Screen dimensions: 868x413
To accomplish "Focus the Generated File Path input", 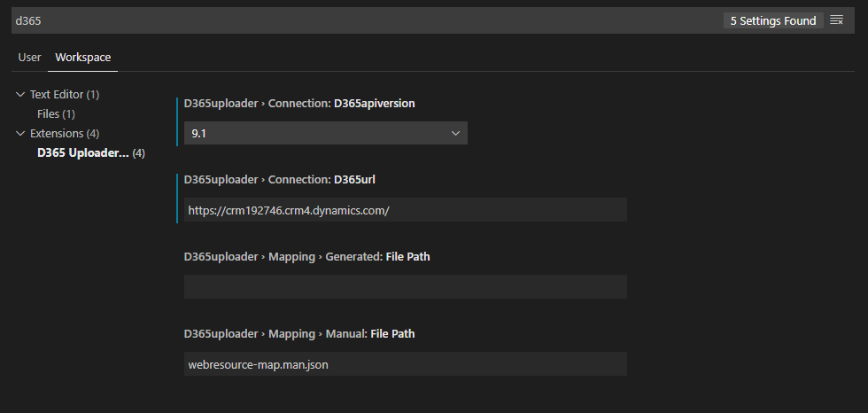I will (406, 287).
